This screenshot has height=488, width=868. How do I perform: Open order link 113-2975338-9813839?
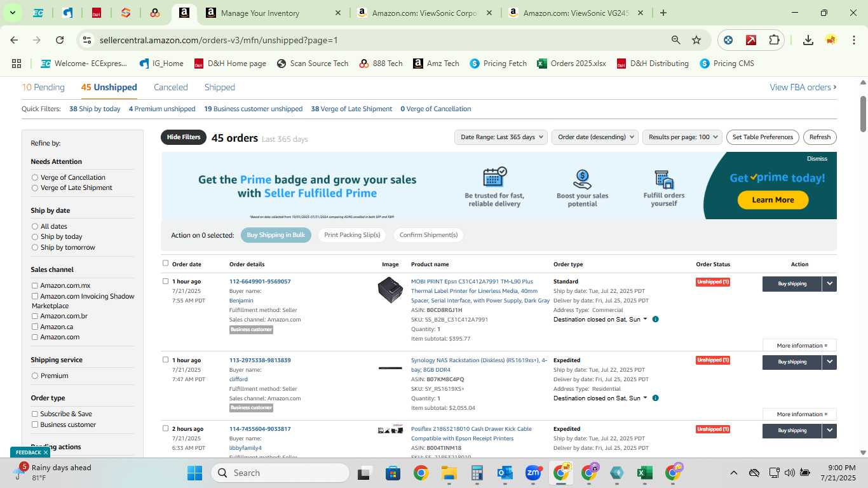(x=260, y=360)
